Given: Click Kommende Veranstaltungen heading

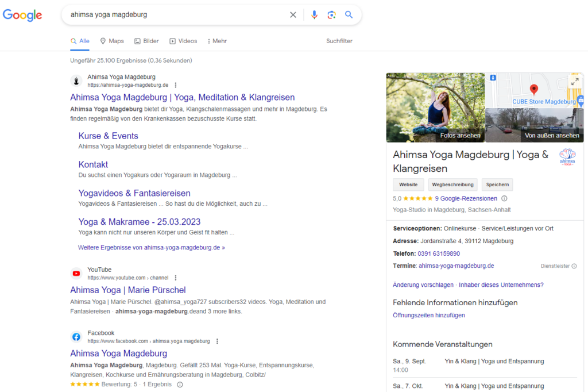Looking at the screenshot, I should click(x=443, y=344).
